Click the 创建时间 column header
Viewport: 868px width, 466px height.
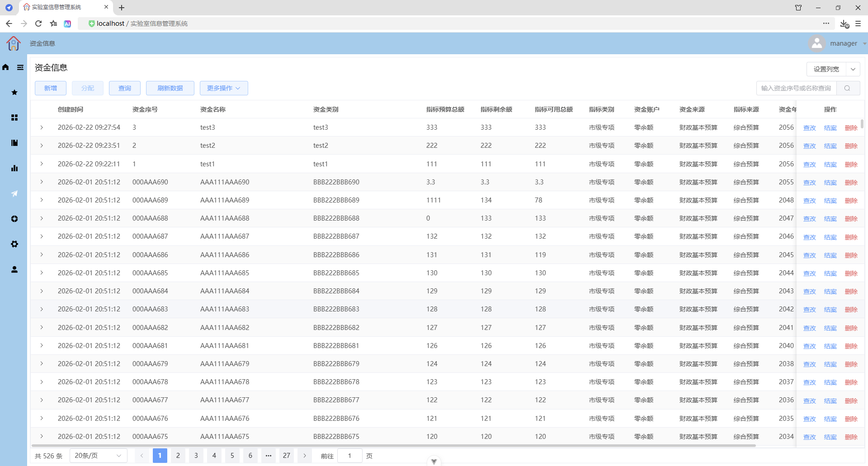71,109
